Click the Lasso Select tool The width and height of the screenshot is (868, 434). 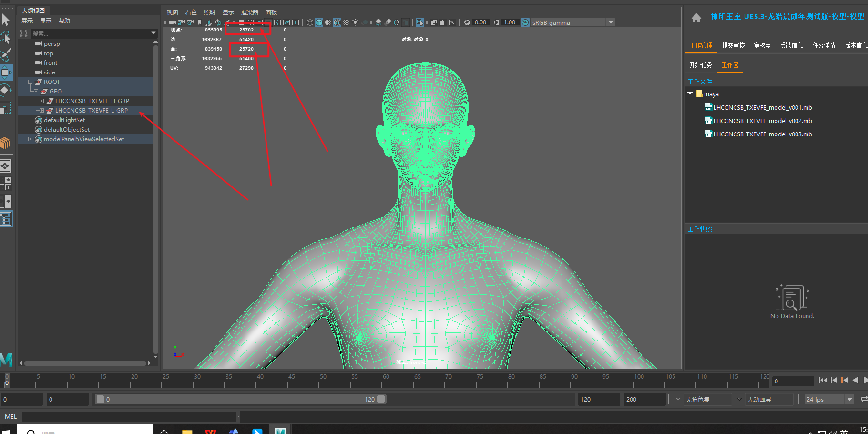pos(5,37)
